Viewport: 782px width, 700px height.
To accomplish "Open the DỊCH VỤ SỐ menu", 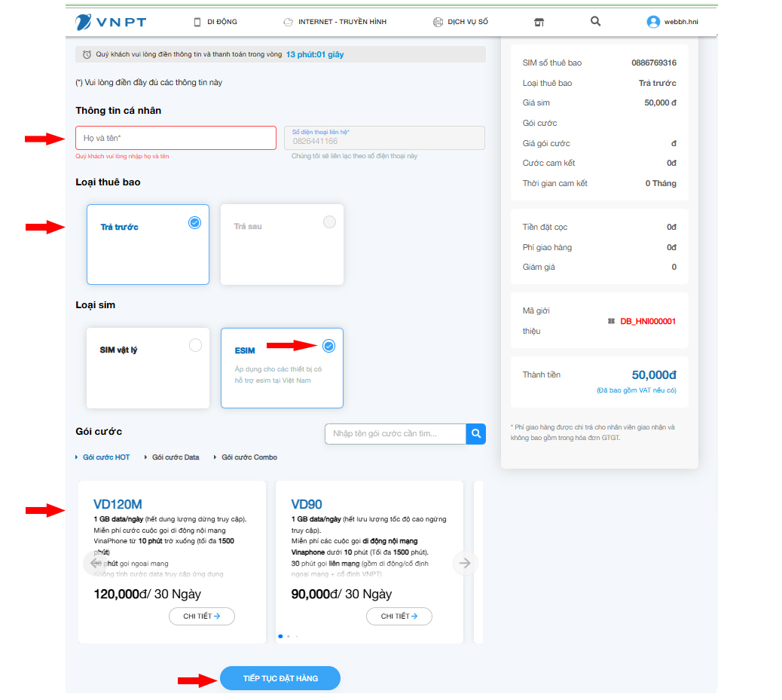I will point(460,22).
